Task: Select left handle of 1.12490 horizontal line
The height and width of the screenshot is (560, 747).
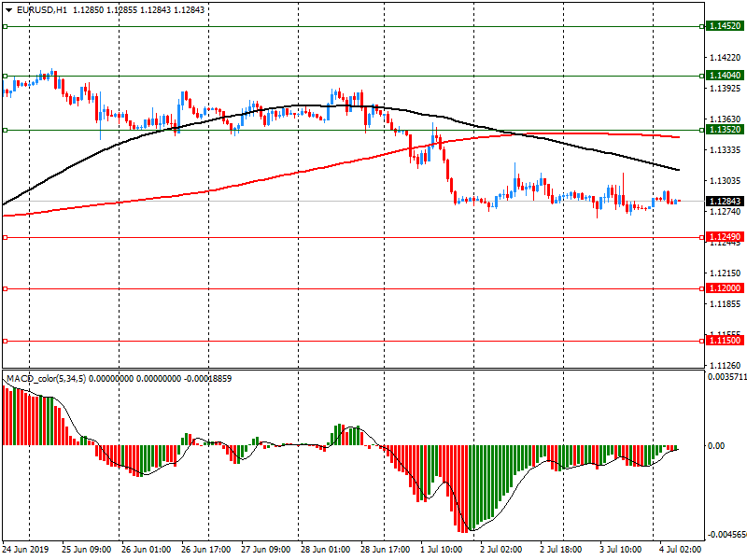Action: pos(6,237)
